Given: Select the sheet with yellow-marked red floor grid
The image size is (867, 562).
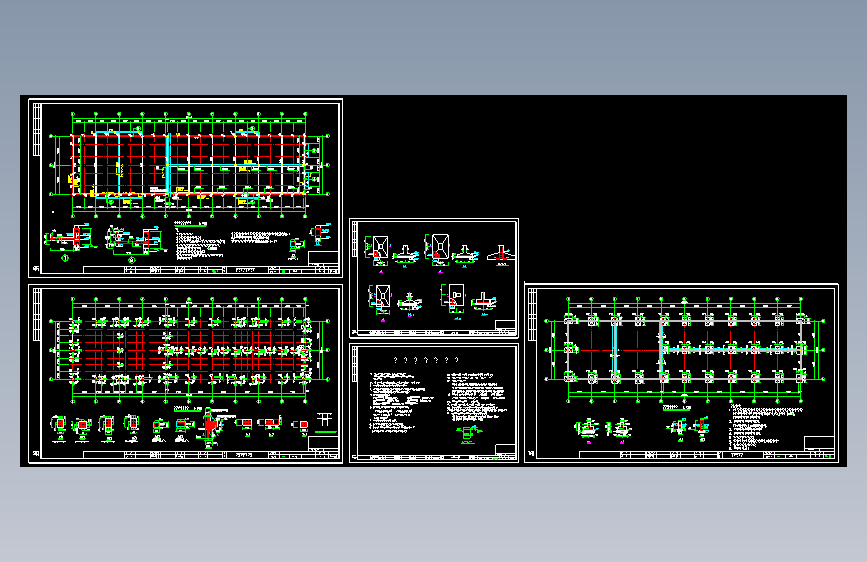Looking at the screenshot, I should coord(185,188).
